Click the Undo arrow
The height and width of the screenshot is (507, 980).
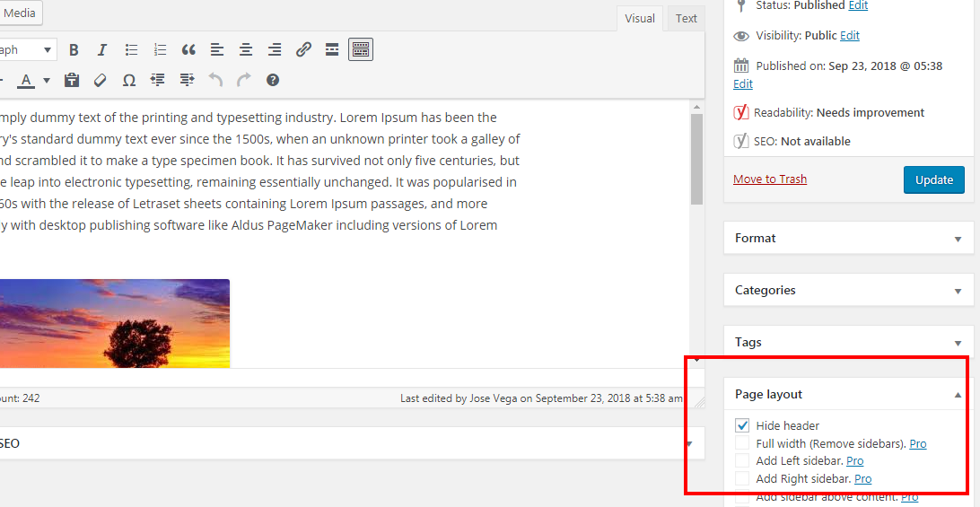coord(215,80)
